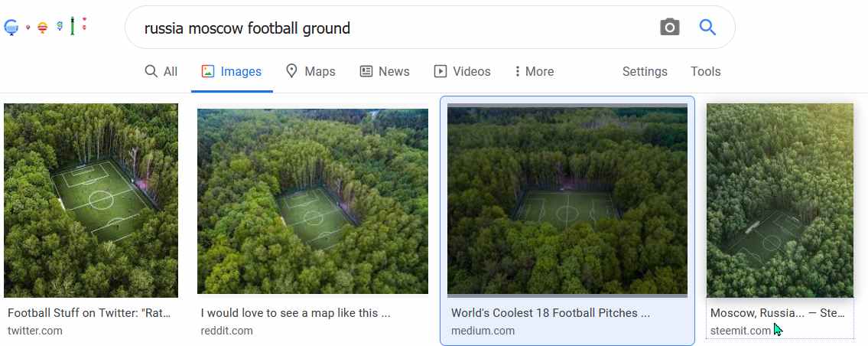Click the blue magnifying glass search button
The height and width of the screenshot is (346, 868).
tap(707, 27)
